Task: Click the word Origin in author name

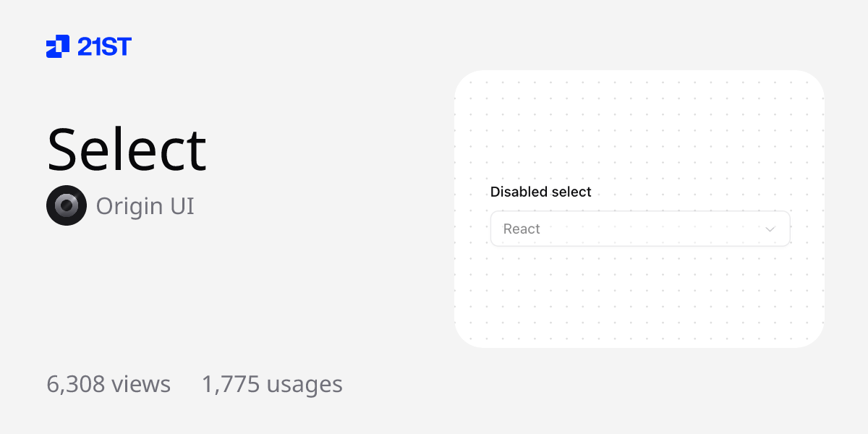Action: tap(129, 206)
